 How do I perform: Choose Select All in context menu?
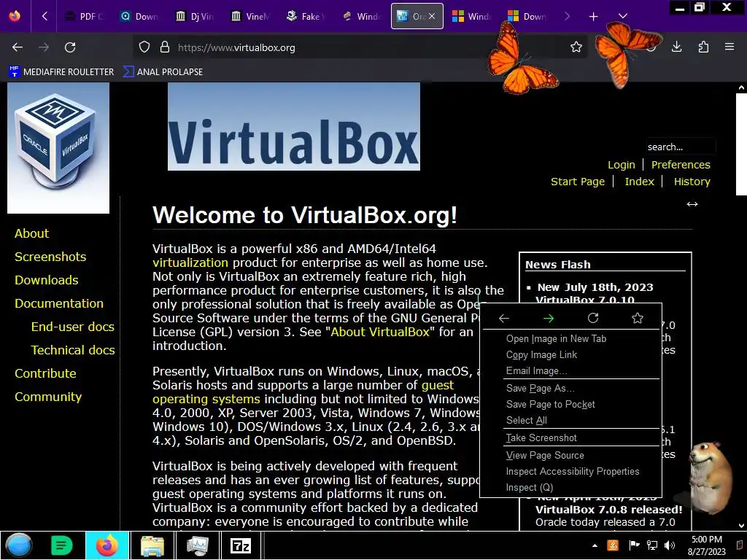[x=570, y=421]
